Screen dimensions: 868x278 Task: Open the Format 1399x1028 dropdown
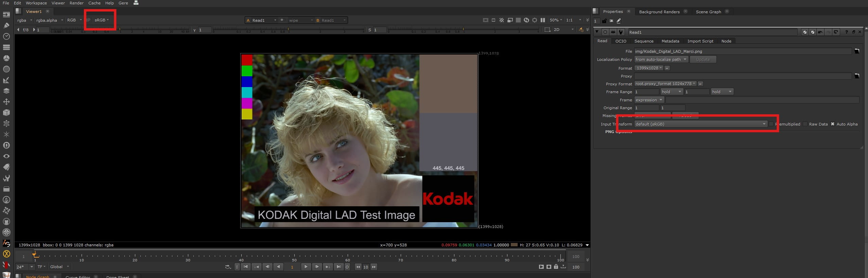[649, 68]
